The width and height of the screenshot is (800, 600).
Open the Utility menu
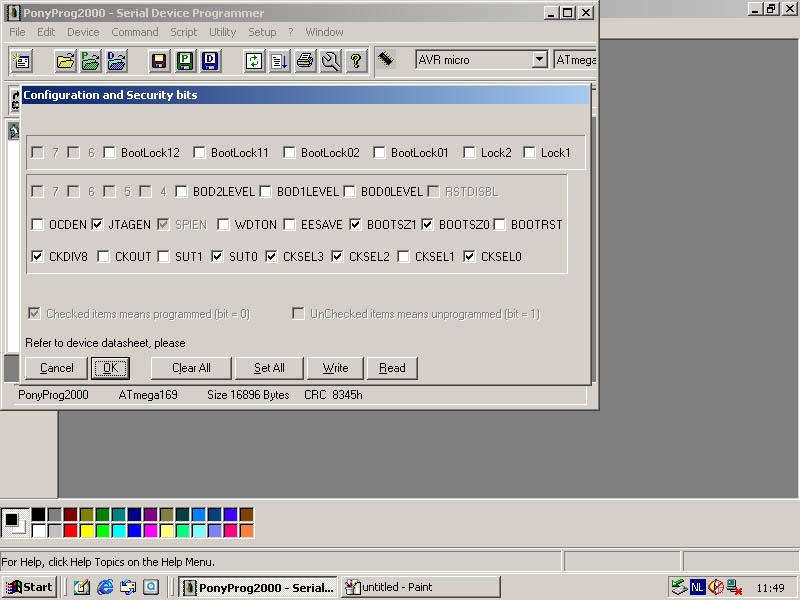point(222,32)
